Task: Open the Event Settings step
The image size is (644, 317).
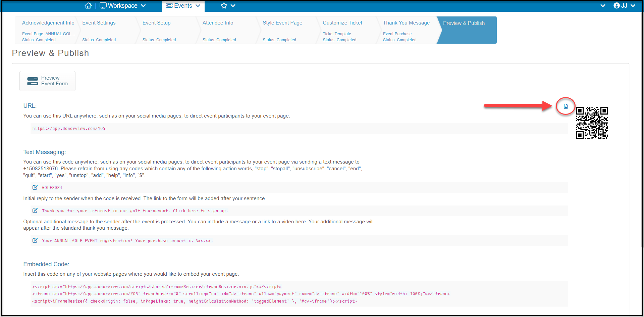Action: pyautogui.click(x=105, y=30)
